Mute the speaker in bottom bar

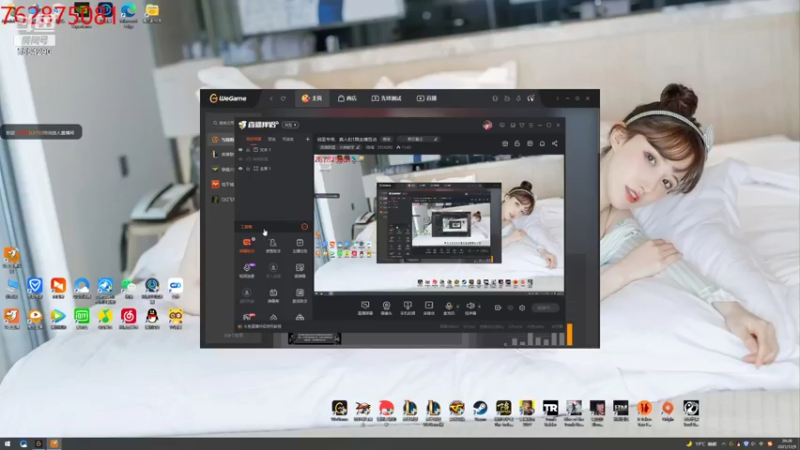pyautogui.click(x=470, y=307)
